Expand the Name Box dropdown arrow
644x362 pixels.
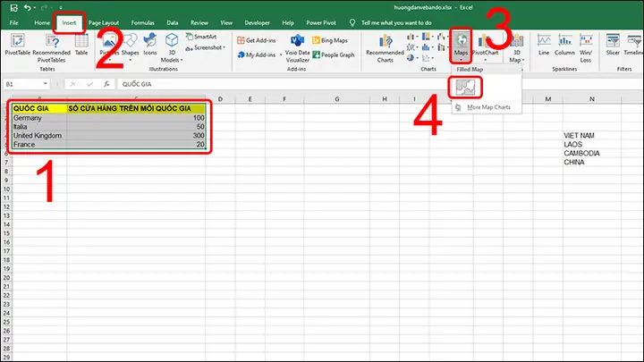click(x=46, y=84)
